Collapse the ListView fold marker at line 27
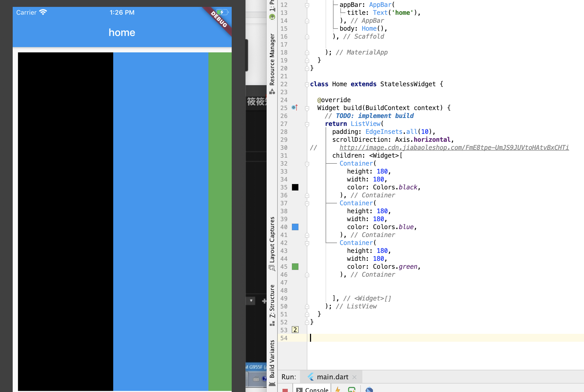The height and width of the screenshot is (392, 584). (x=307, y=124)
